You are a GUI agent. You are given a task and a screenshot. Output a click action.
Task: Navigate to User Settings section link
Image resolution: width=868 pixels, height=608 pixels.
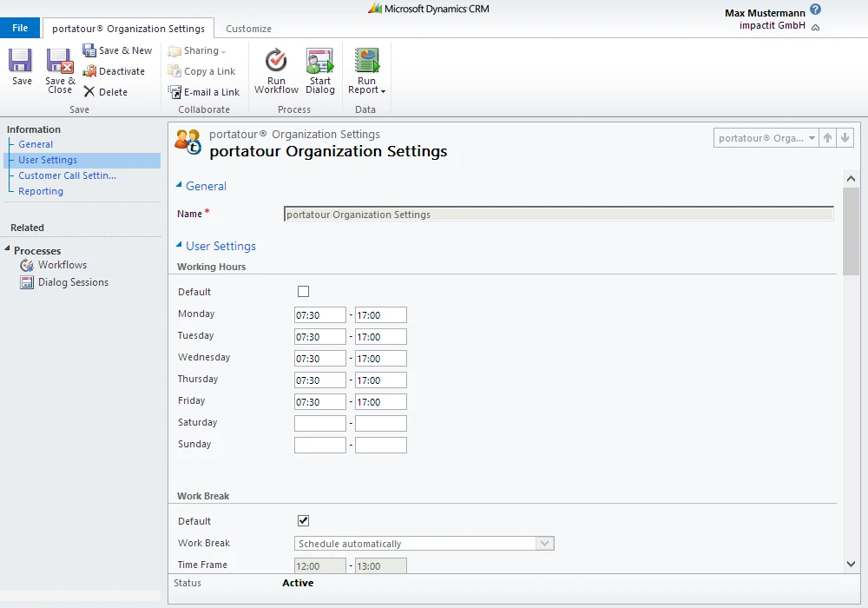coord(48,160)
